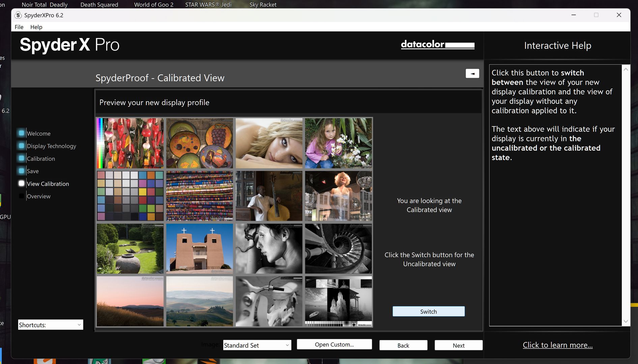The width and height of the screenshot is (638, 364).
Task: Open STAR WARS Jedi desktop shortcut
Action: tap(208, 5)
